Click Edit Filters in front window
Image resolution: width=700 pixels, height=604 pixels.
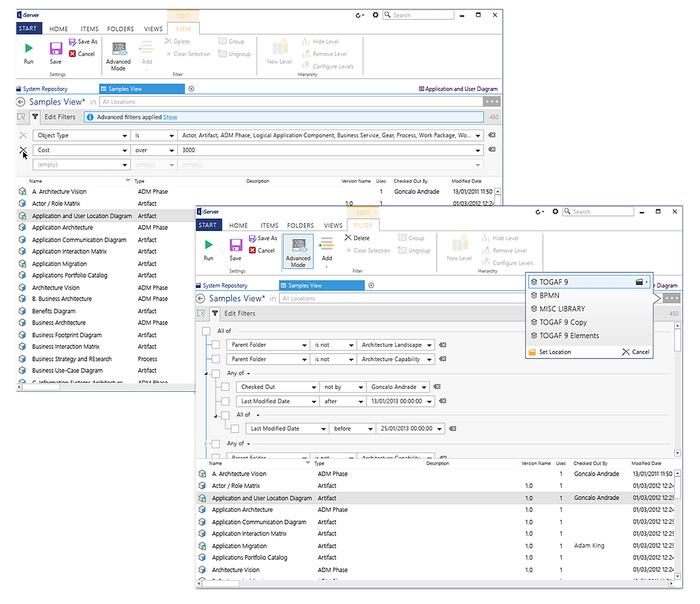click(240, 313)
